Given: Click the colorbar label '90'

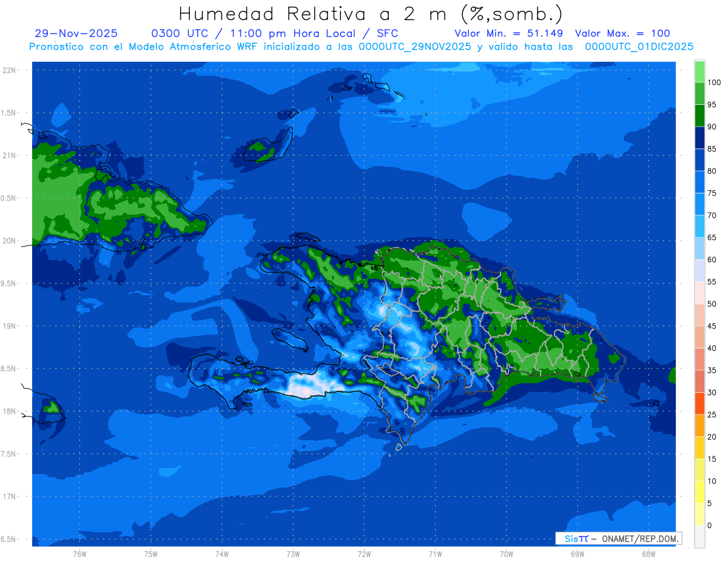Looking at the screenshot, I should 712,127.
